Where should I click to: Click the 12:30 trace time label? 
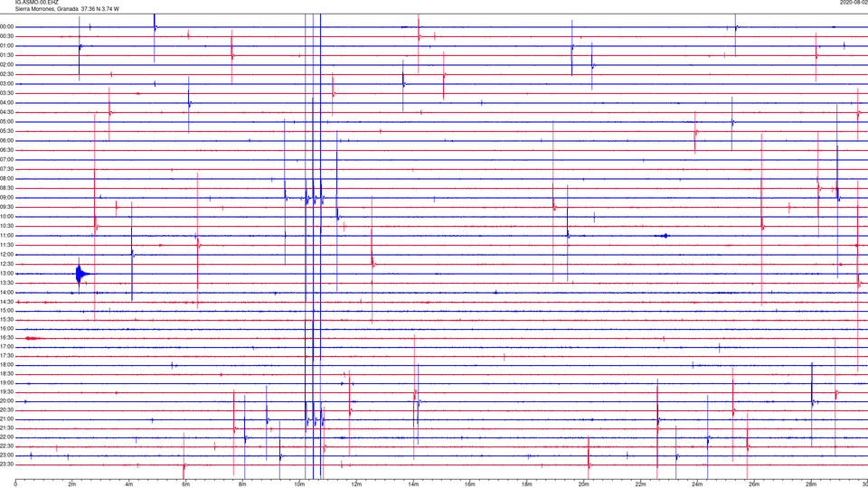point(7,264)
